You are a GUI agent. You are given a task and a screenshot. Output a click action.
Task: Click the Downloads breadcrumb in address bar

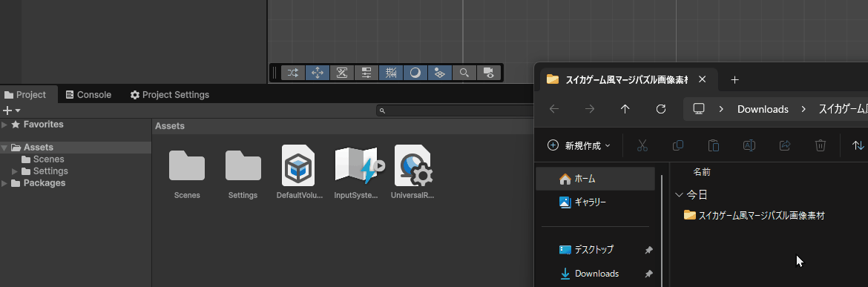tap(763, 109)
